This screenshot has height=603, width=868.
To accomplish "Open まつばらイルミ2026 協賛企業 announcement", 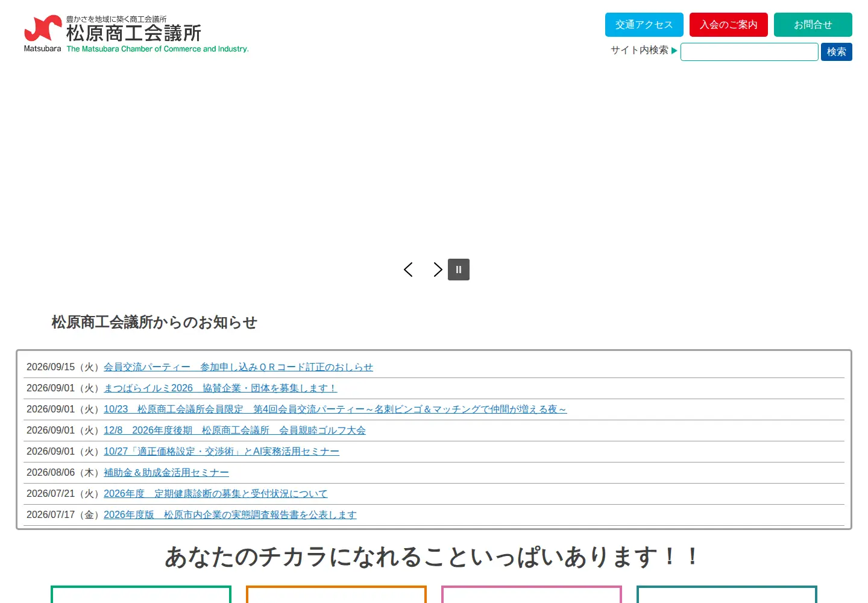I will tap(220, 388).
